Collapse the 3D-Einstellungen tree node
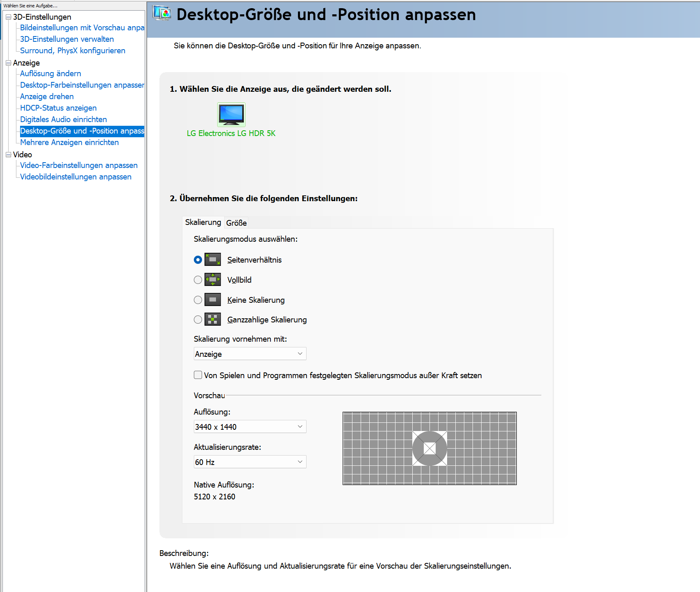The height and width of the screenshot is (592, 700). click(x=8, y=17)
